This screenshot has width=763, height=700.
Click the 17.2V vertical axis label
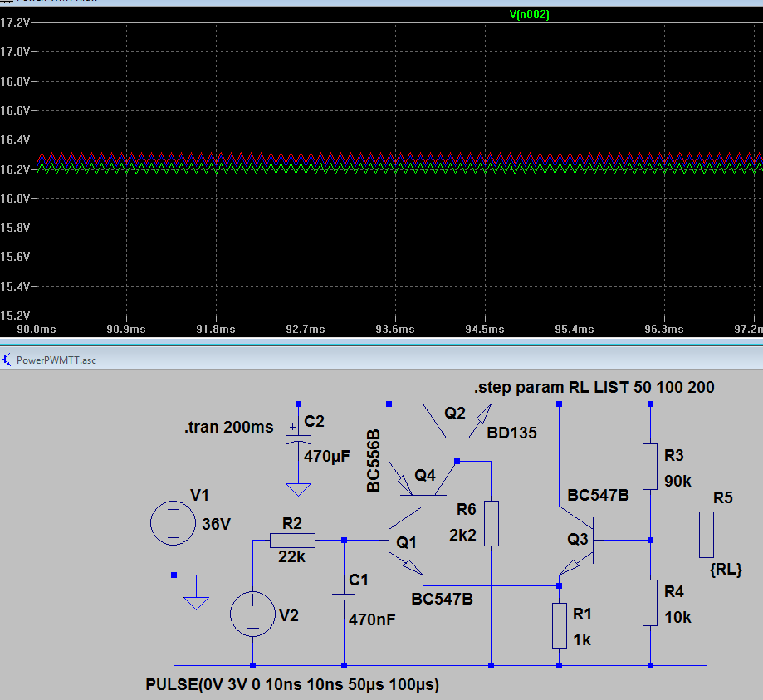click(x=15, y=22)
